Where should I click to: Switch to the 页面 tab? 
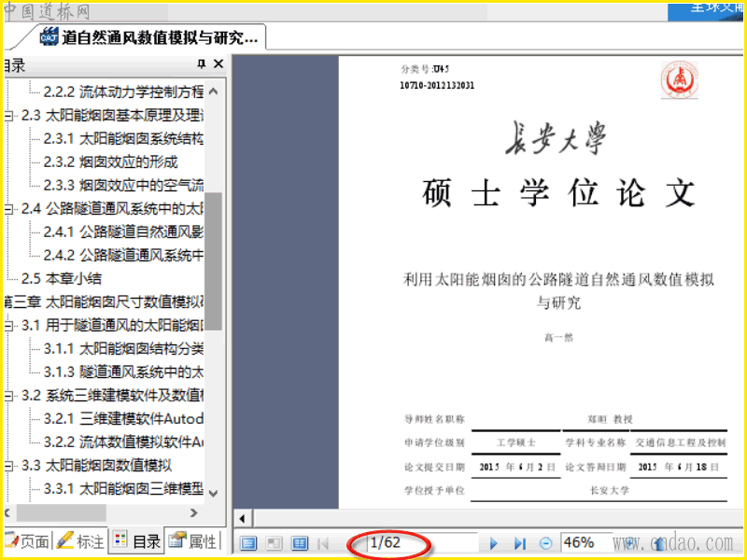[x=27, y=541]
